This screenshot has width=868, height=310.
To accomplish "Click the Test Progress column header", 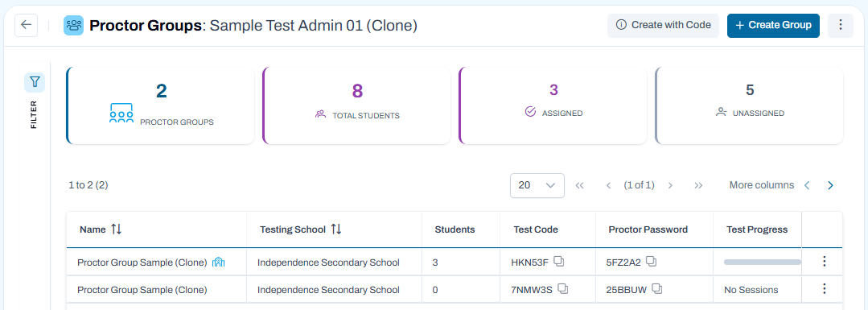I will click(757, 229).
